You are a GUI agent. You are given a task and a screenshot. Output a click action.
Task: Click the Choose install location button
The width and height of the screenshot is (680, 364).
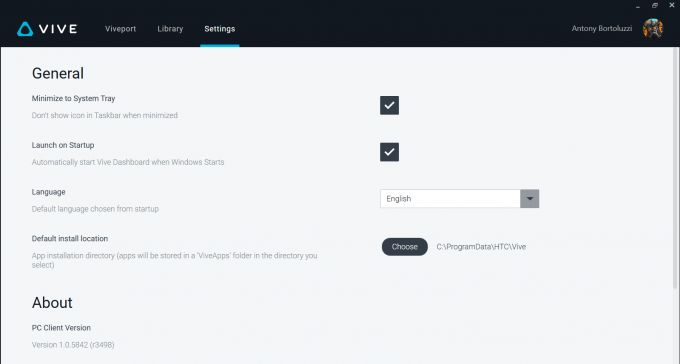pos(405,247)
